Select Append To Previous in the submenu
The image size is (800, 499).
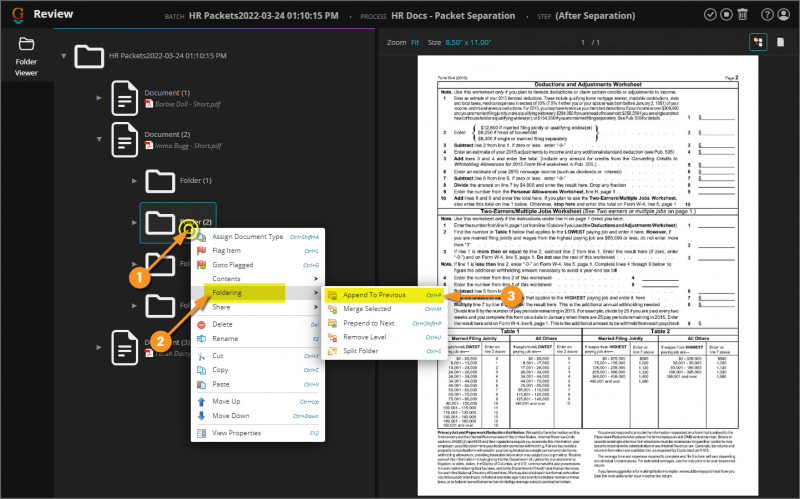click(x=385, y=295)
